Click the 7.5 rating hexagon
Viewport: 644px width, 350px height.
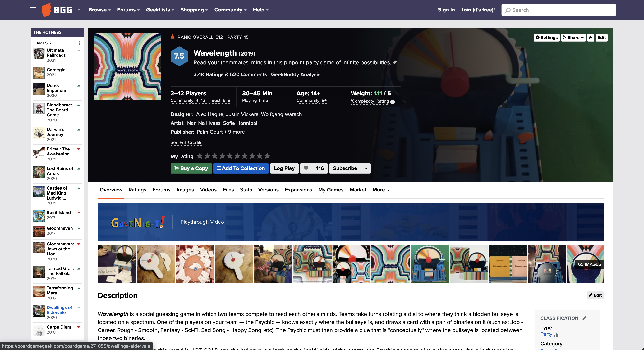(179, 56)
